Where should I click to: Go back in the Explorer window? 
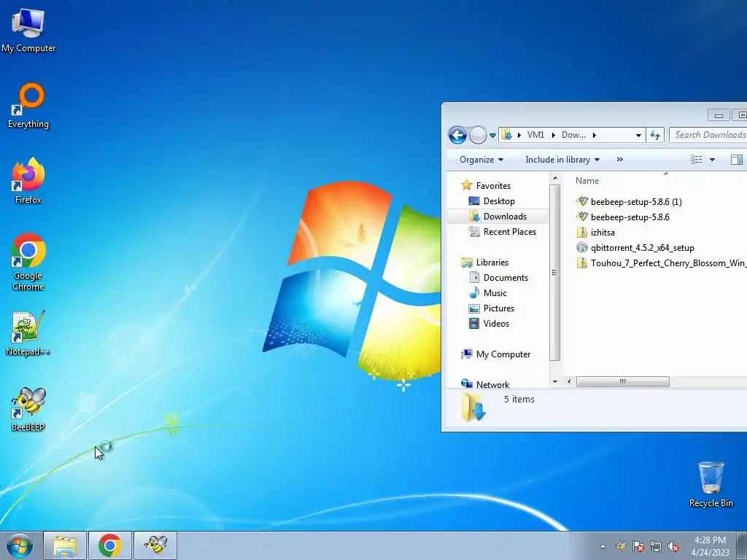point(457,135)
